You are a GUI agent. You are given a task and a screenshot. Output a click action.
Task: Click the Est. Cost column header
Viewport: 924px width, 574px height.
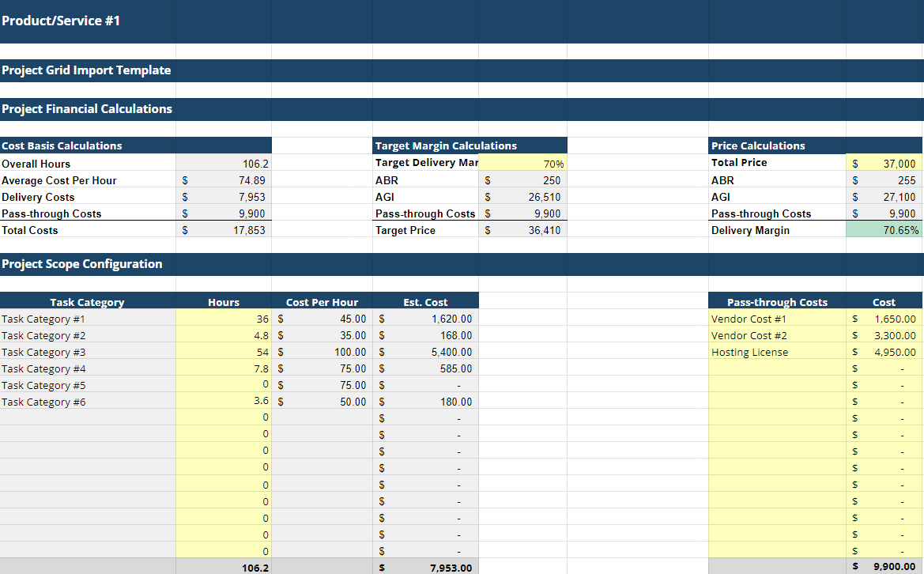[425, 302]
